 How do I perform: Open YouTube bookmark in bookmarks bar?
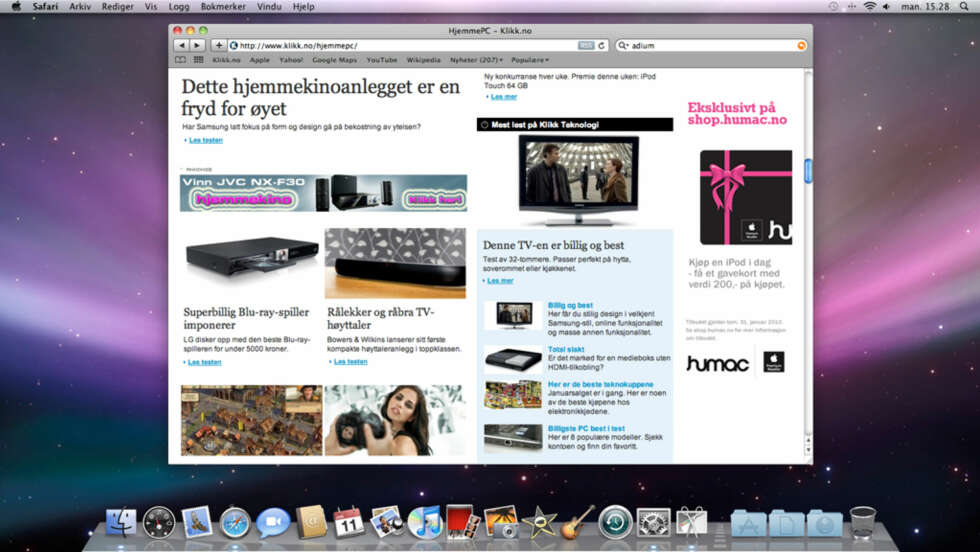[382, 60]
